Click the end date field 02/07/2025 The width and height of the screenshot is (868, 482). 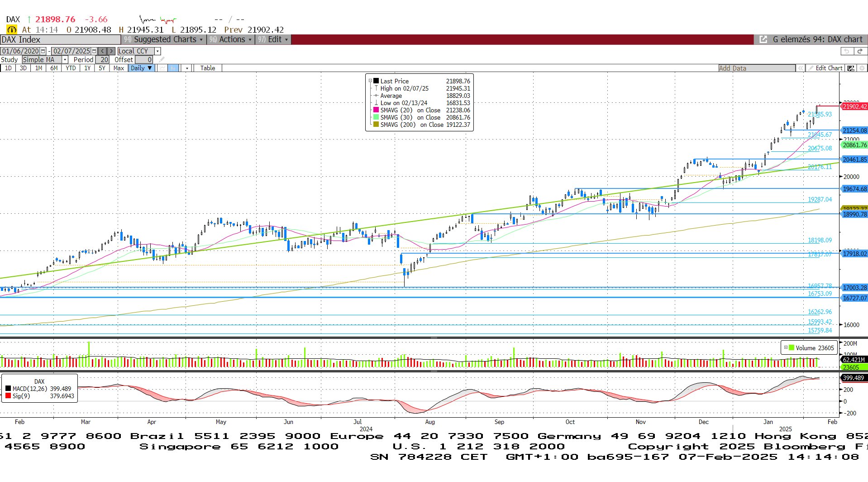72,51
